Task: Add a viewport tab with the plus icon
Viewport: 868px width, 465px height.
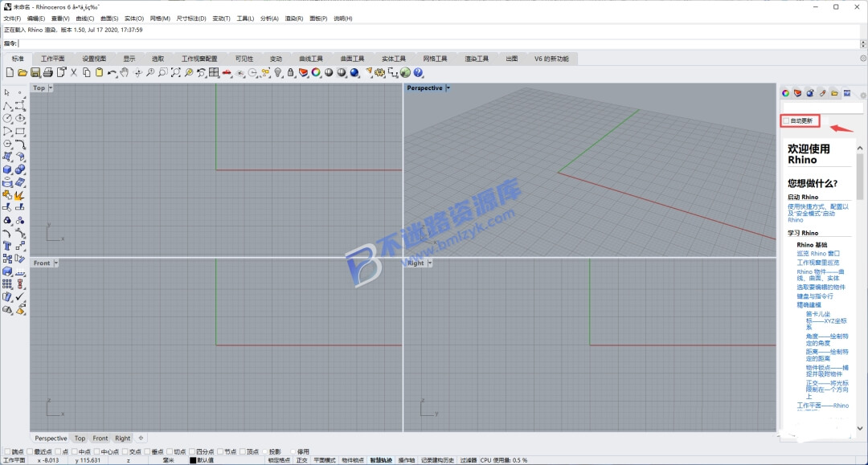Action: click(141, 438)
